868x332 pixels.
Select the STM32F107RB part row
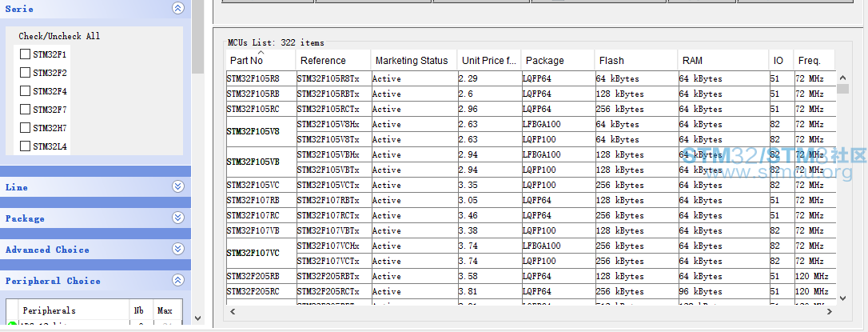[531, 200]
